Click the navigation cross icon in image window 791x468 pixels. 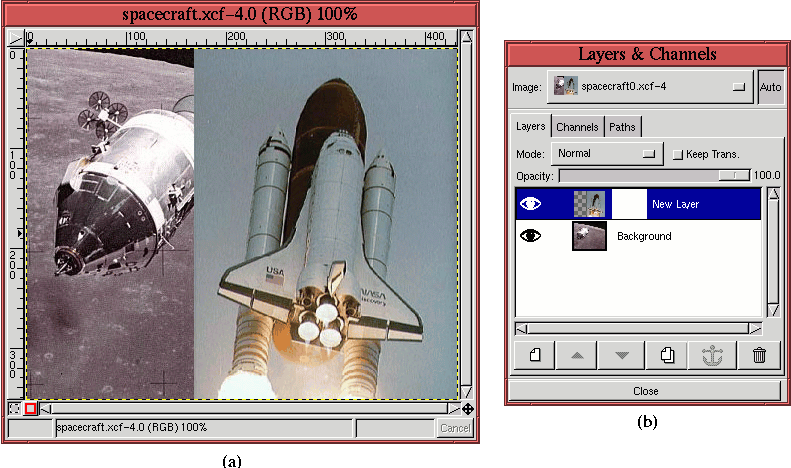click(468, 408)
